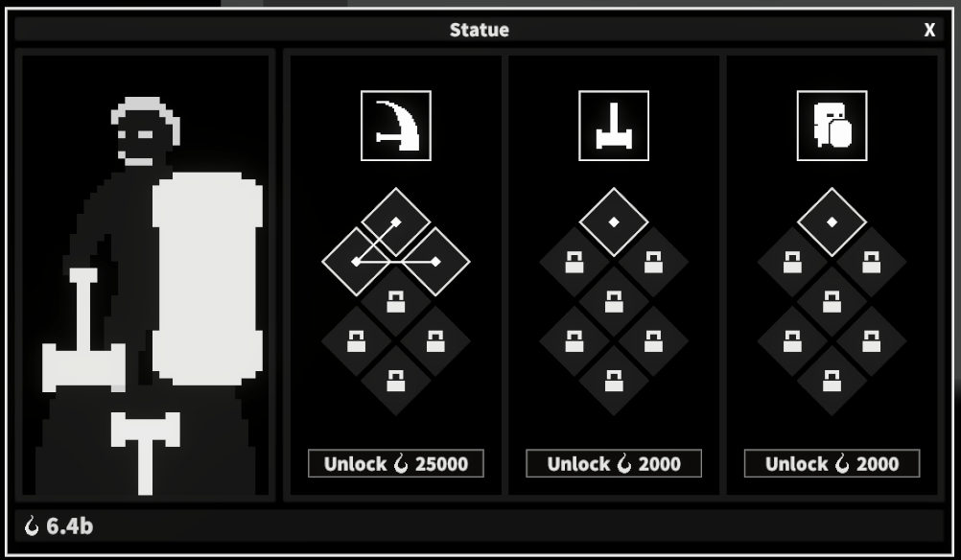The width and height of the screenshot is (961, 560).
Task: Select the scythe weapon icon
Action: click(x=396, y=126)
